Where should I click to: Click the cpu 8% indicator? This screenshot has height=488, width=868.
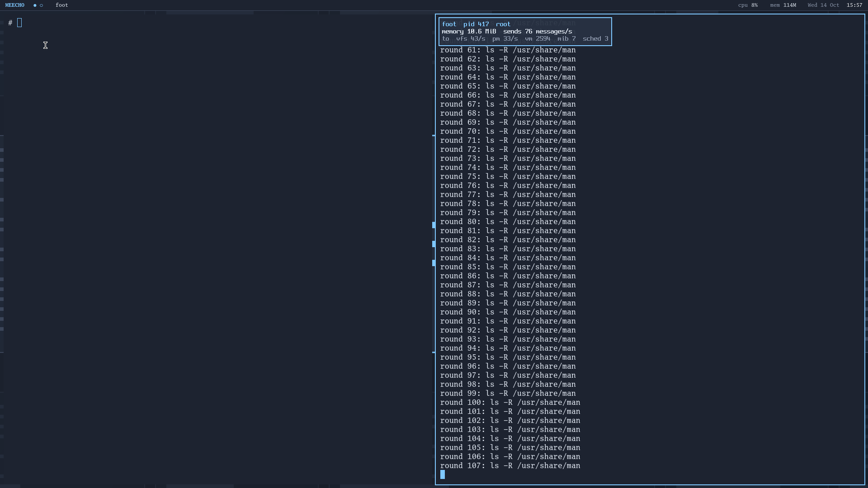pyautogui.click(x=748, y=5)
